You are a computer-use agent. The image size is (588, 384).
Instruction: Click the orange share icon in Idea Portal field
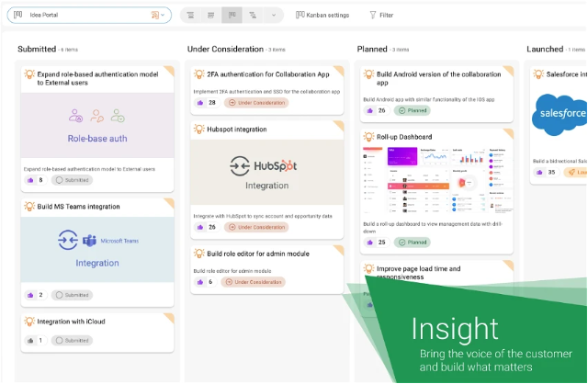[x=154, y=15]
